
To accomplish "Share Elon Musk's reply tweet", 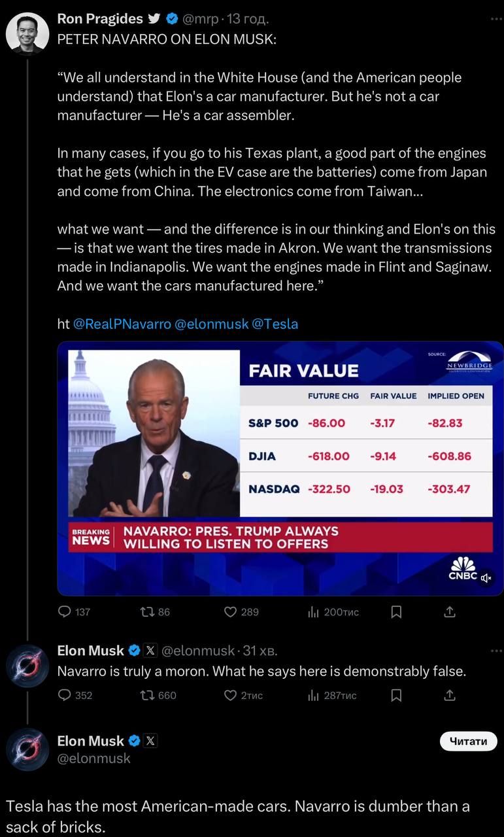I will point(450,696).
